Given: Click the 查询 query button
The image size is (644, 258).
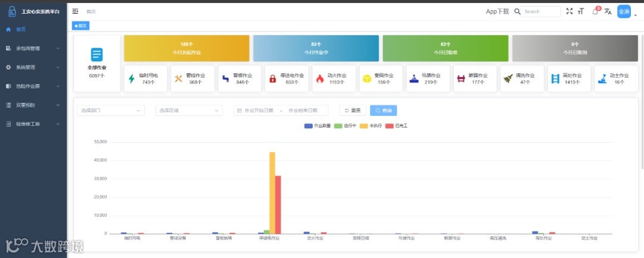Looking at the screenshot, I should pos(383,110).
